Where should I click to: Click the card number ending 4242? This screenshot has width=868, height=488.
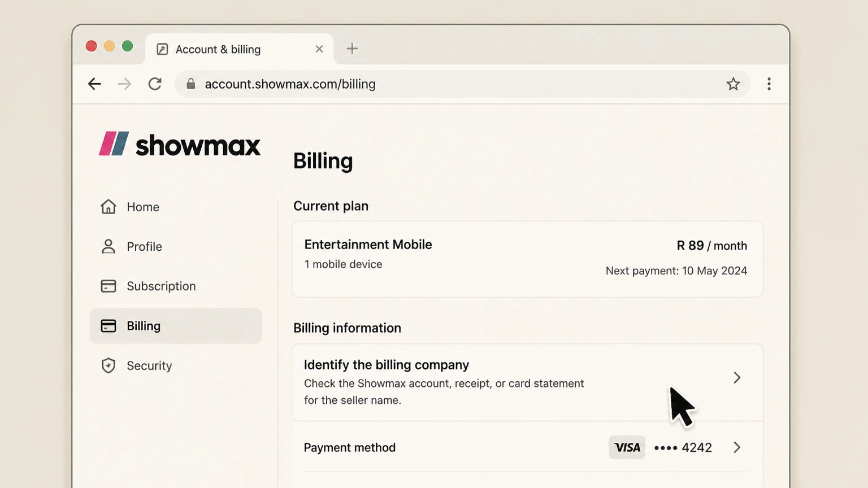(683, 447)
